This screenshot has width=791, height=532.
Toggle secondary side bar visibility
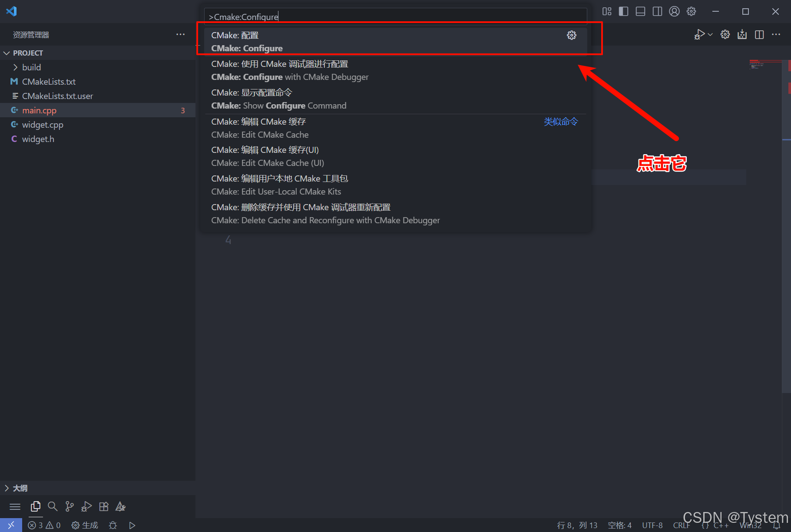pyautogui.click(x=657, y=11)
